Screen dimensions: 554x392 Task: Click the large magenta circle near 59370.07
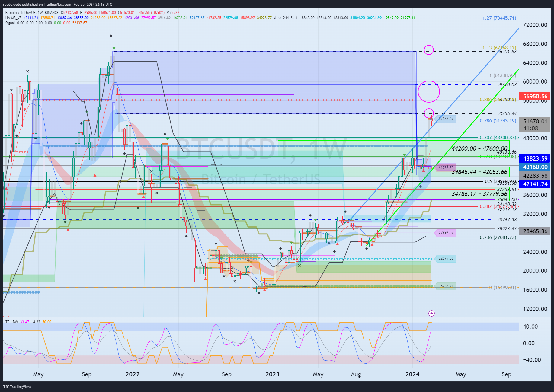click(429, 91)
